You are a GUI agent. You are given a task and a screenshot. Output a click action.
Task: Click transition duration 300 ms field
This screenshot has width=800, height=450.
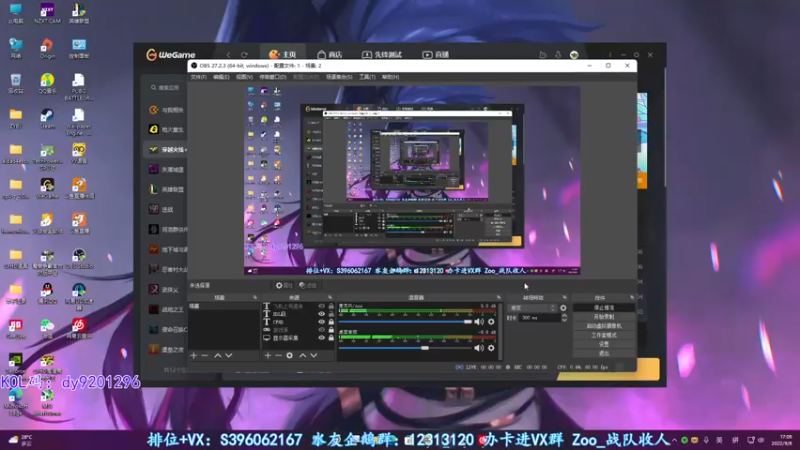click(x=539, y=318)
